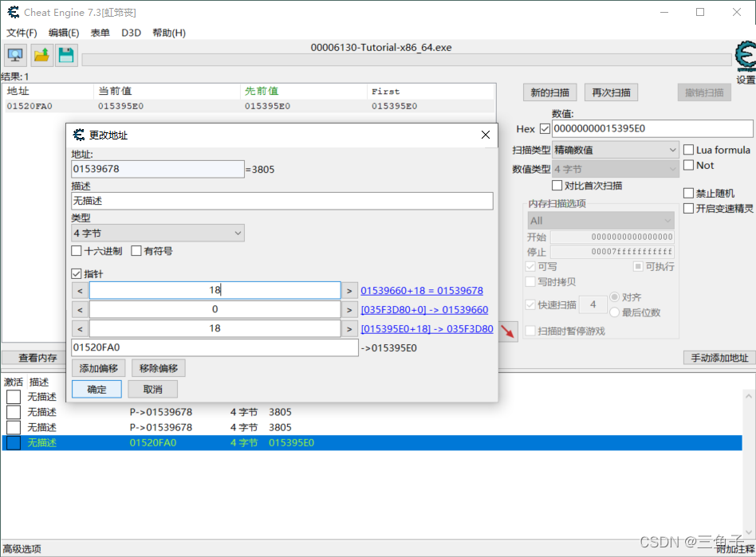Screen dimensions: 756x557
Task: Open the 编辑(E) menu
Action: (x=64, y=33)
